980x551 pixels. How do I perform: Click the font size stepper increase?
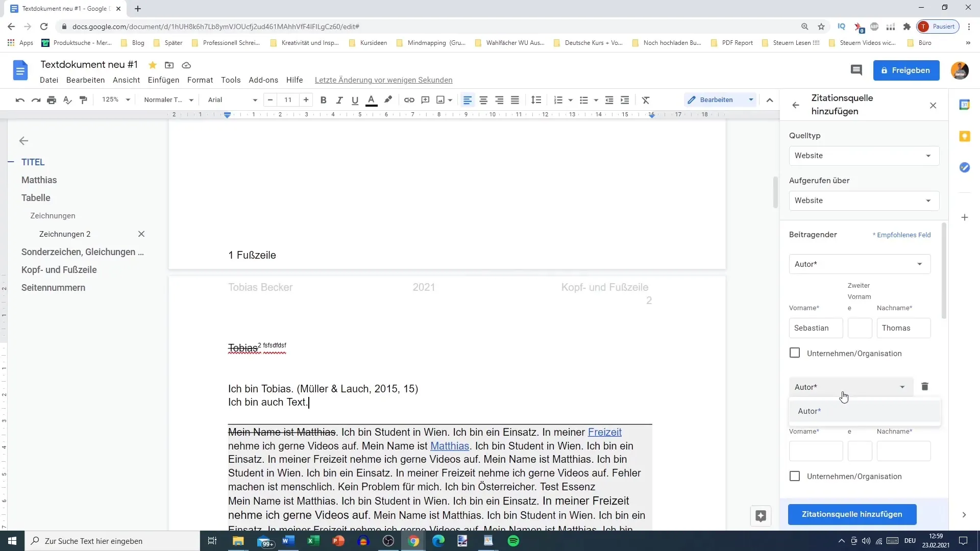click(x=307, y=99)
